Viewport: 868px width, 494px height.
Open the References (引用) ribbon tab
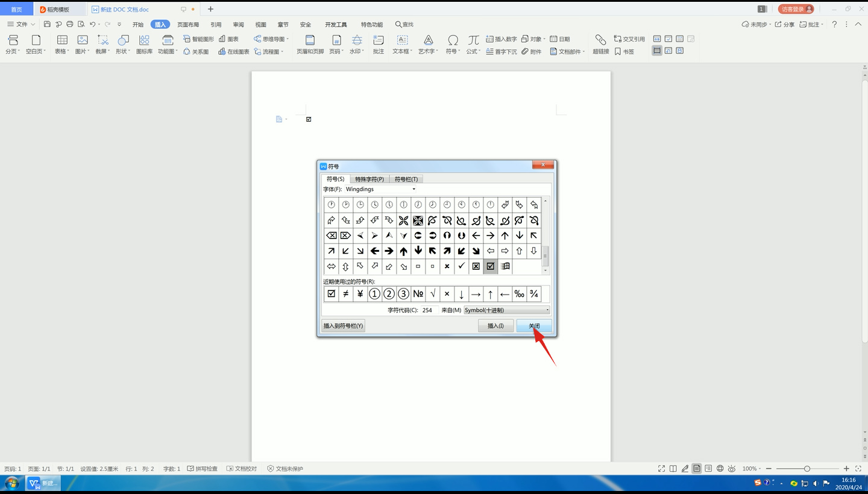click(x=216, y=25)
